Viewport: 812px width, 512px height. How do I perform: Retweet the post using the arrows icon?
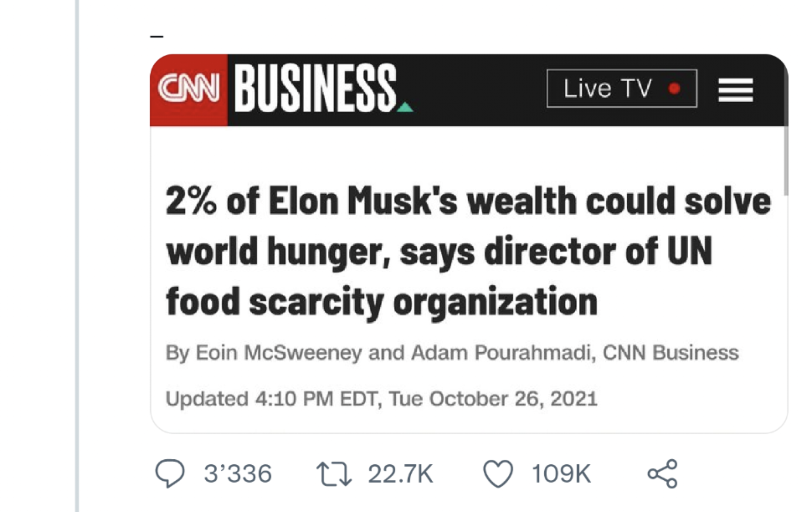pyautogui.click(x=333, y=474)
